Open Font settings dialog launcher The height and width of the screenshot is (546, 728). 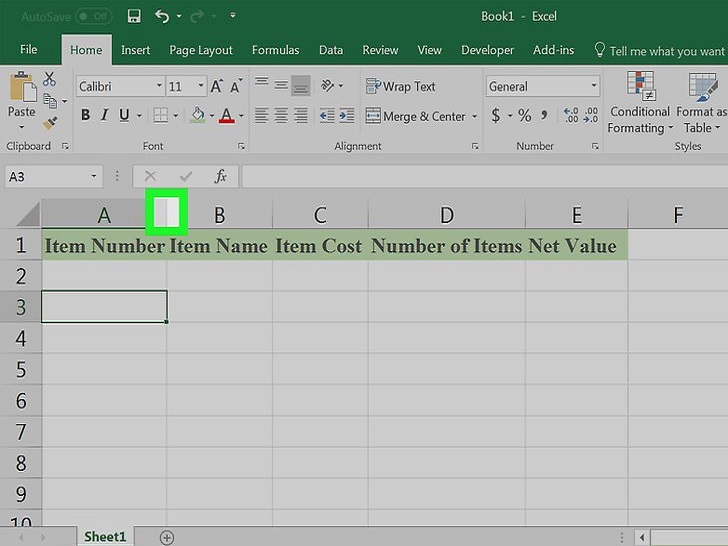pyautogui.click(x=241, y=146)
